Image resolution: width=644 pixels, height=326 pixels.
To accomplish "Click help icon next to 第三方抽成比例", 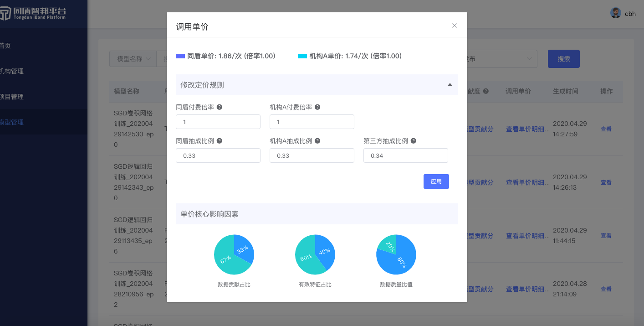I will point(413,141).
